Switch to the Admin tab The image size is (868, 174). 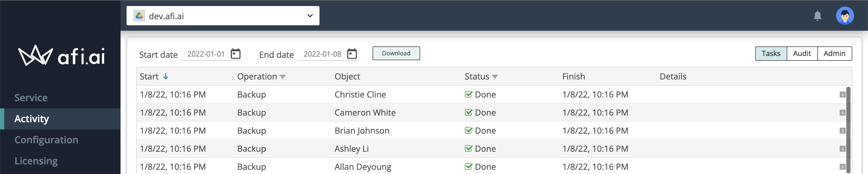click(834, 54)
